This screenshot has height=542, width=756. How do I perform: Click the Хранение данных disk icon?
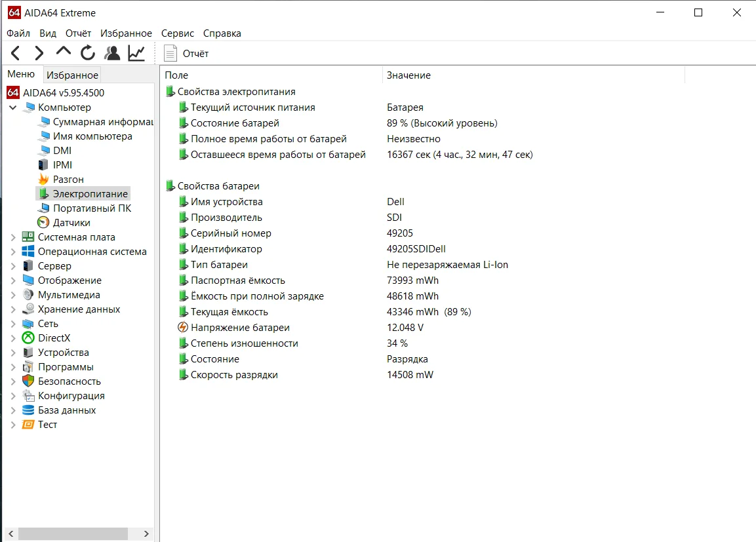pos(28,309)
